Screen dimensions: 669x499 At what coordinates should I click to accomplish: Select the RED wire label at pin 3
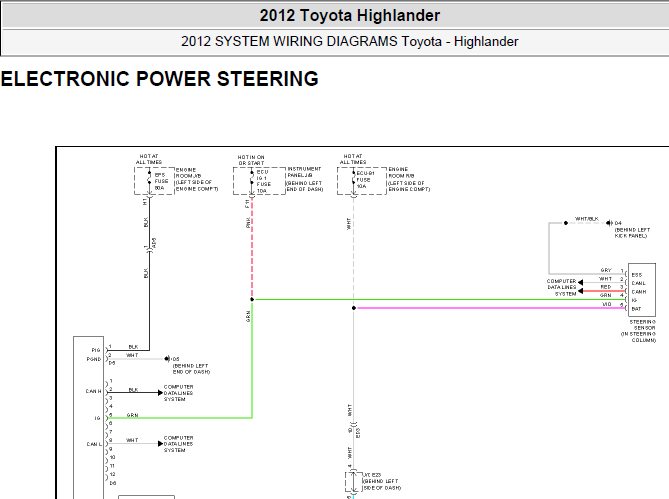(x=606, y=287)
